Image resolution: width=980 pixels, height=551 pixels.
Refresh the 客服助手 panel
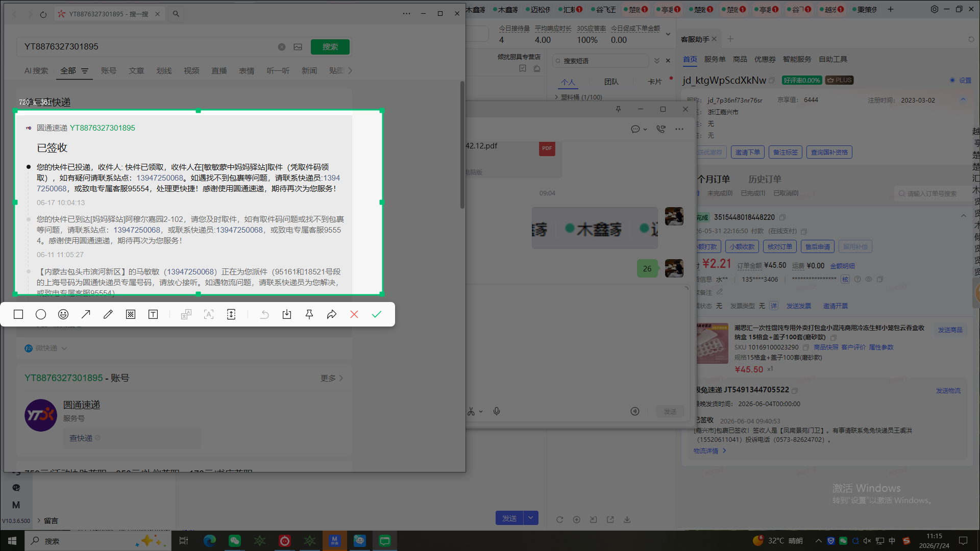click(971, 39)
